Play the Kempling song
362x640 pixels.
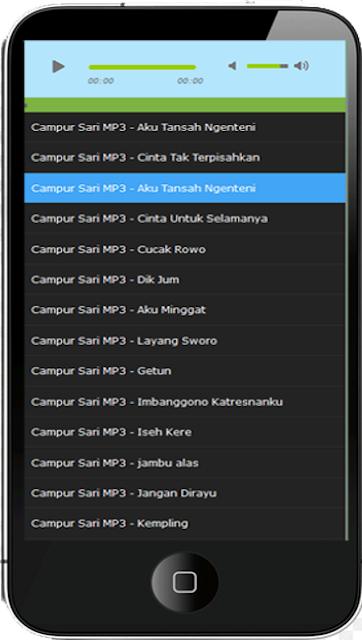click(x=185, y=523)
